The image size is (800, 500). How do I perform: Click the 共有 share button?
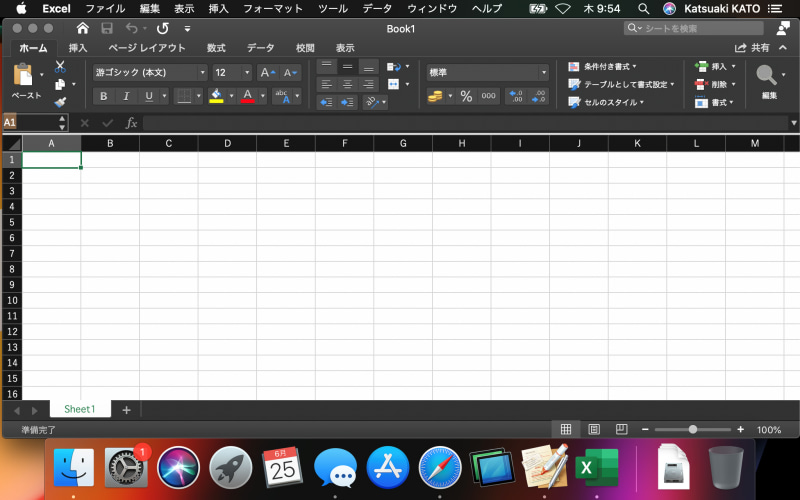coord(752,47)
